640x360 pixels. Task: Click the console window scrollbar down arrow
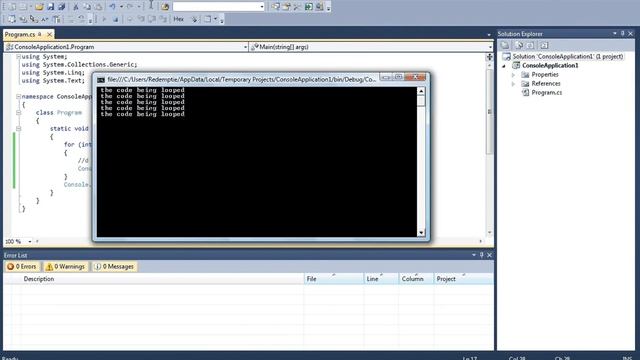pos(421,233)
